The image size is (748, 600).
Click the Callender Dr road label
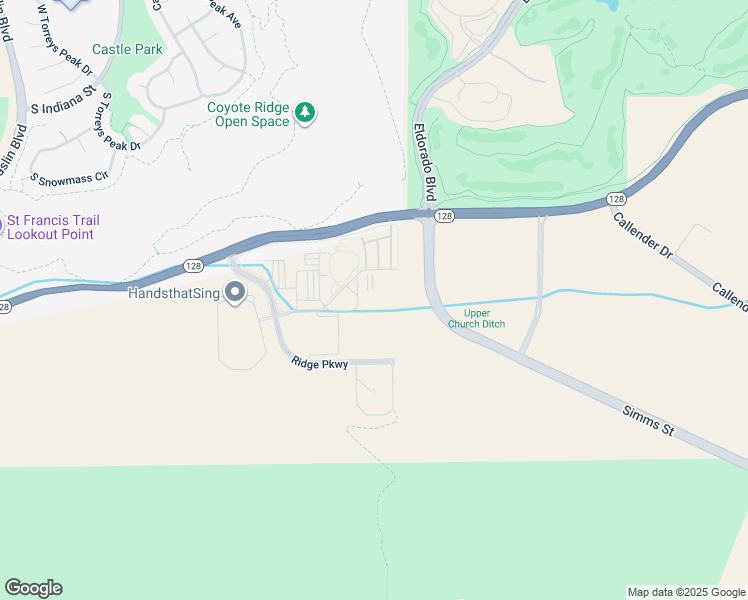pos(642,236)
